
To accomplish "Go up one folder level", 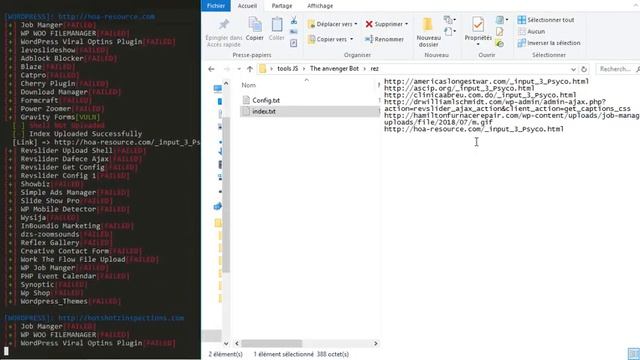I will click(x=250, y=69).
